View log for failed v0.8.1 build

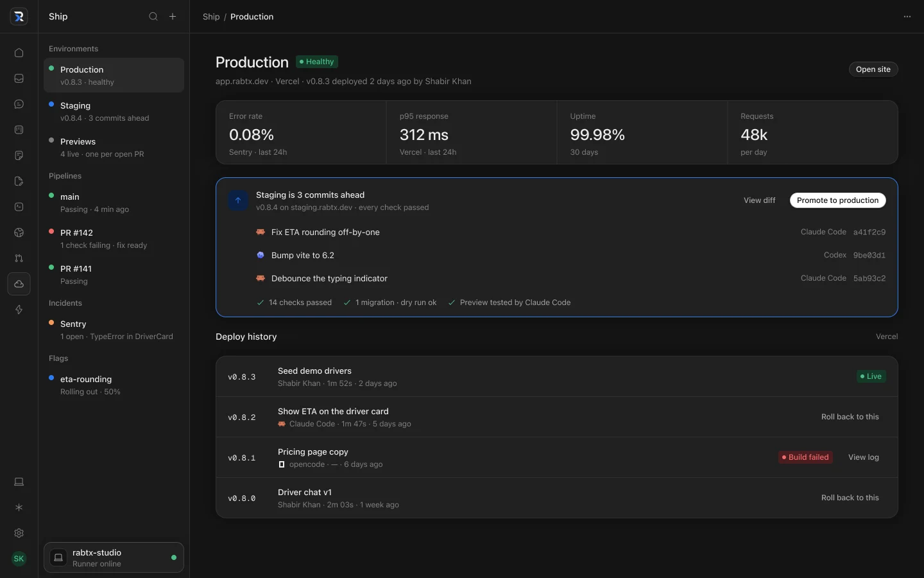pyautogui.click(x=864, y=457)
